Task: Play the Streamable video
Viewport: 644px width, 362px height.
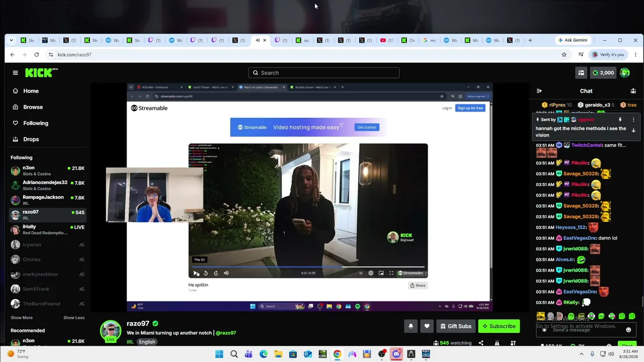Action: point(196,273)
